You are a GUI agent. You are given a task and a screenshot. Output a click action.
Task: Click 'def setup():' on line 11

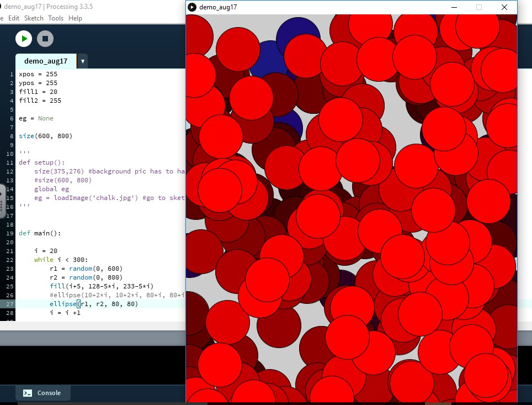pos(42,162)
